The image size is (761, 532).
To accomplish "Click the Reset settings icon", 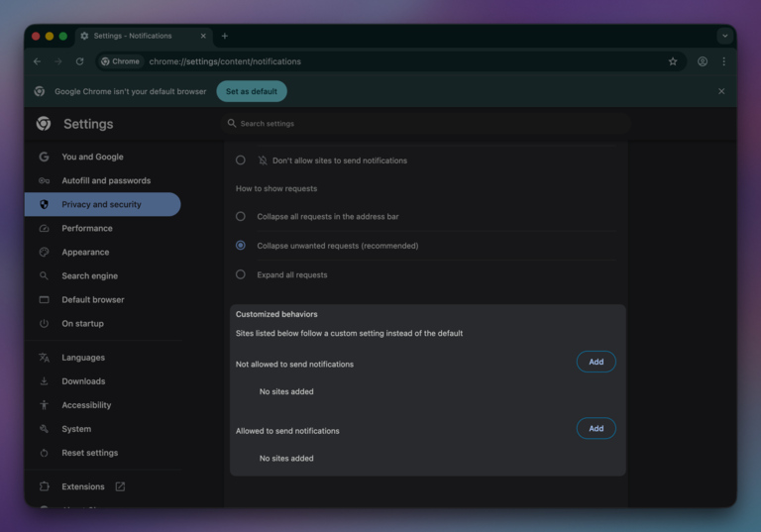I will (x=45, y=453).
